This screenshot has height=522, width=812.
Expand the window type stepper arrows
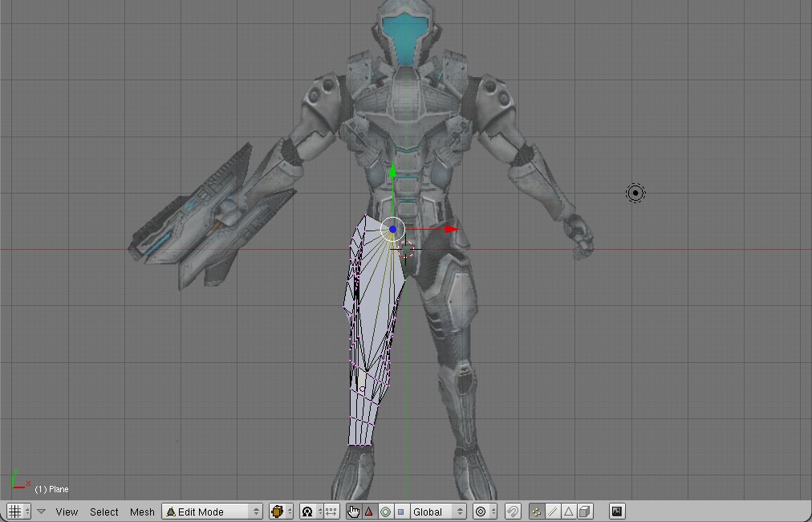[27, 512]
